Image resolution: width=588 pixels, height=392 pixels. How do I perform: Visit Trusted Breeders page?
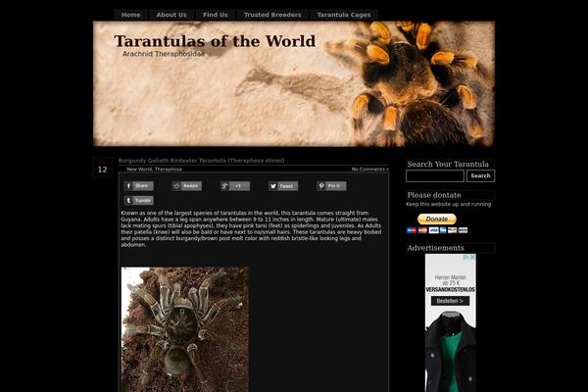click(272, 15)
